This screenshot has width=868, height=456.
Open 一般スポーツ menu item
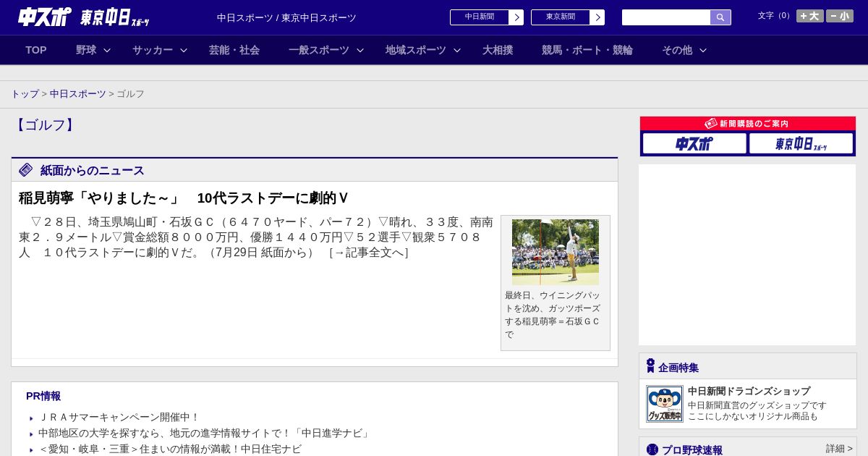coord(319,50)
